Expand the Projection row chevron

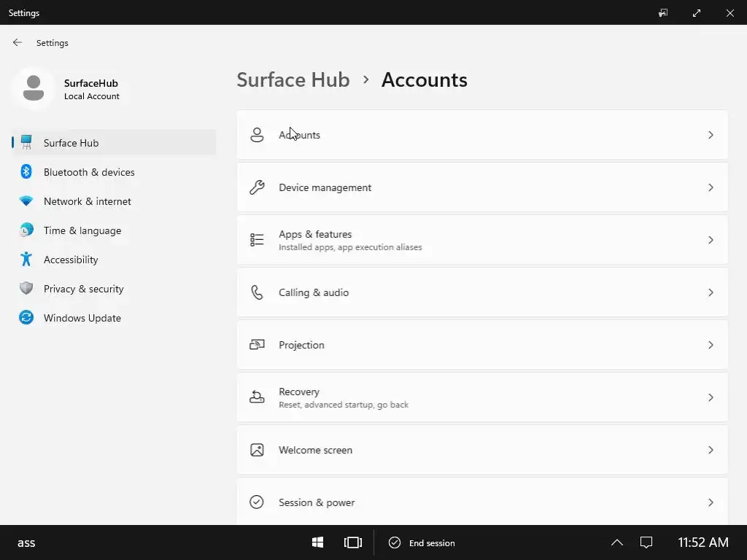pyautogui.click(x=711, y=344)
